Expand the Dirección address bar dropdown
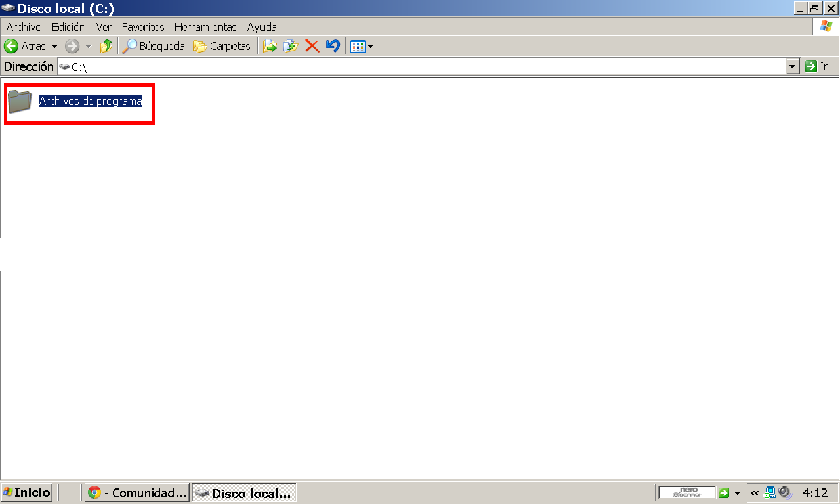The height and width of the screenshot is (504, 840). [793, 66]
